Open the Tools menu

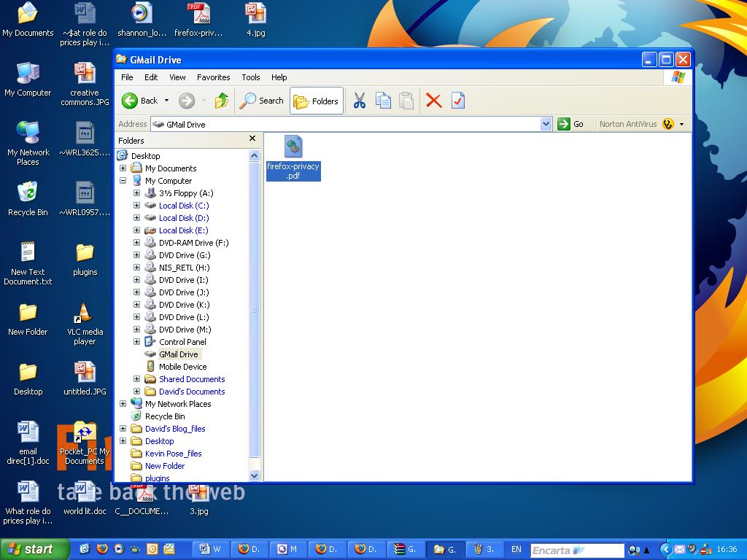point(251,77)
